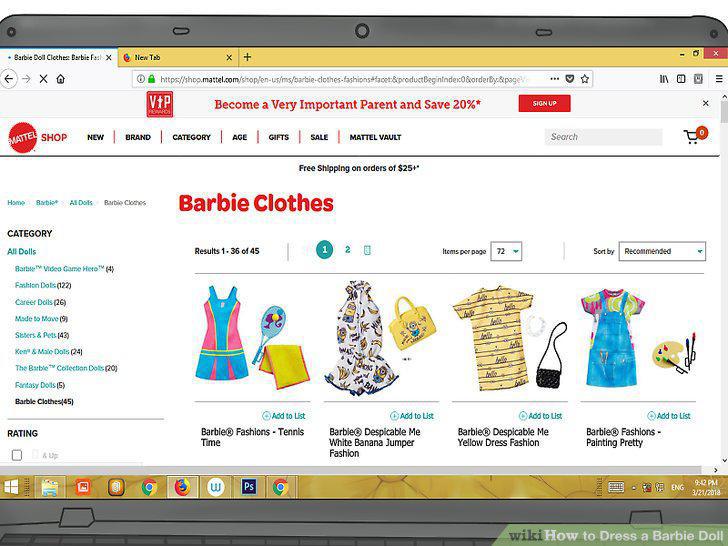Go back with the browser back arrow
The image size is (728, 546).
coord(9,79)
